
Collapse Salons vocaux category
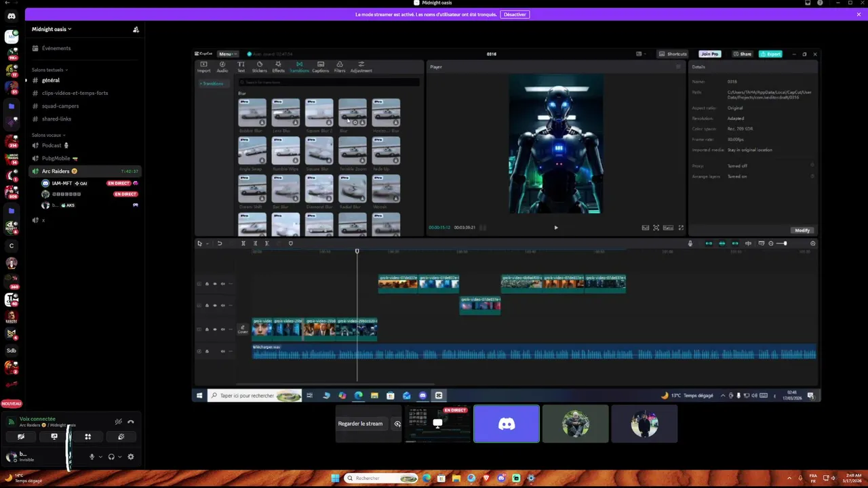pyautogui.click(x=47, y=135)
